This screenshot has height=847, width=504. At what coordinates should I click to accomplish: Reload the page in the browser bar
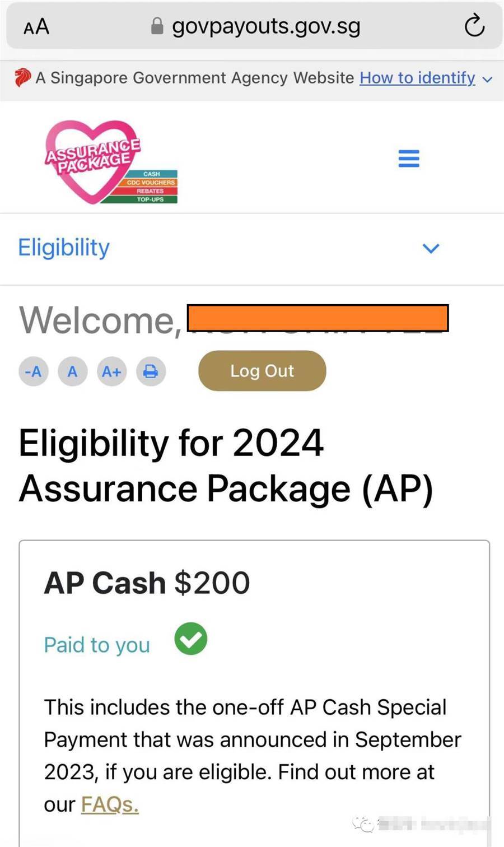(x=474, y=26)
